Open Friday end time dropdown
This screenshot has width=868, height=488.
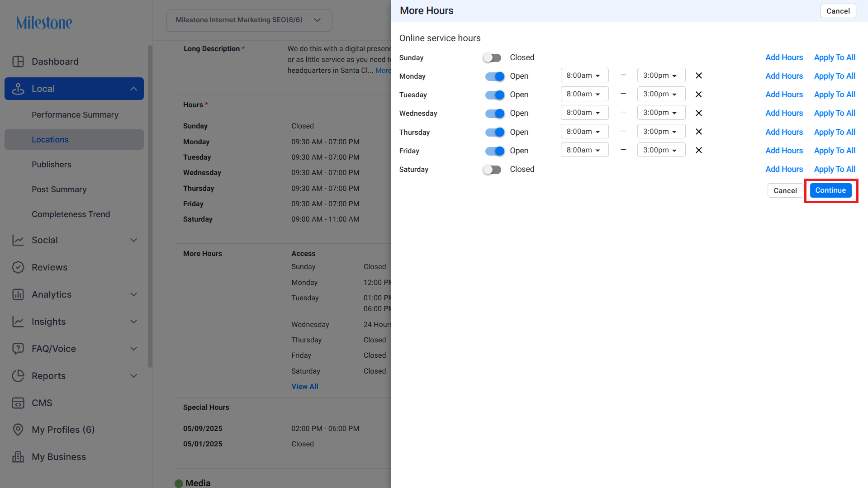pos(661,150)
